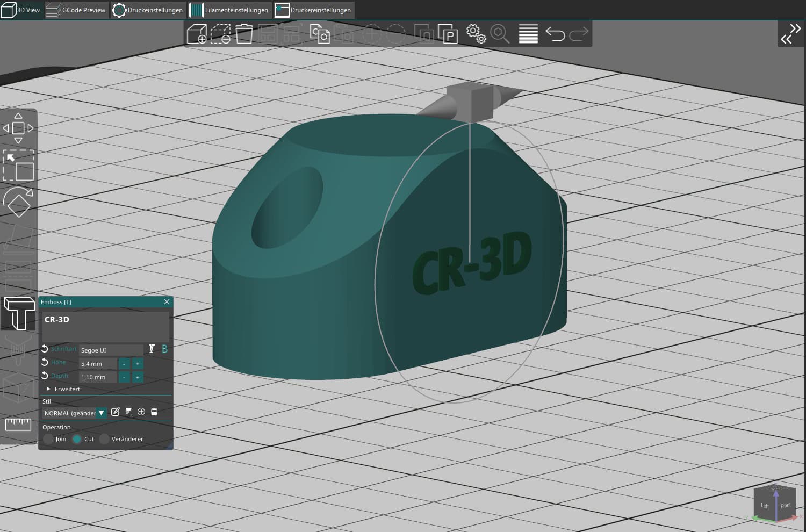Viewport: 806px width, 532px height.
Task: Close the Emboss panel
Action: 167,302
